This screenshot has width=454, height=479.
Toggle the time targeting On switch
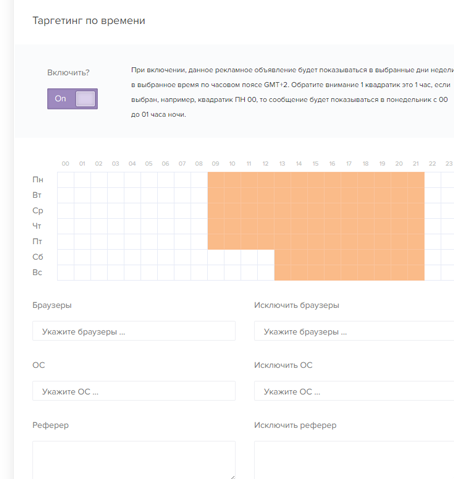click(72, 99)
